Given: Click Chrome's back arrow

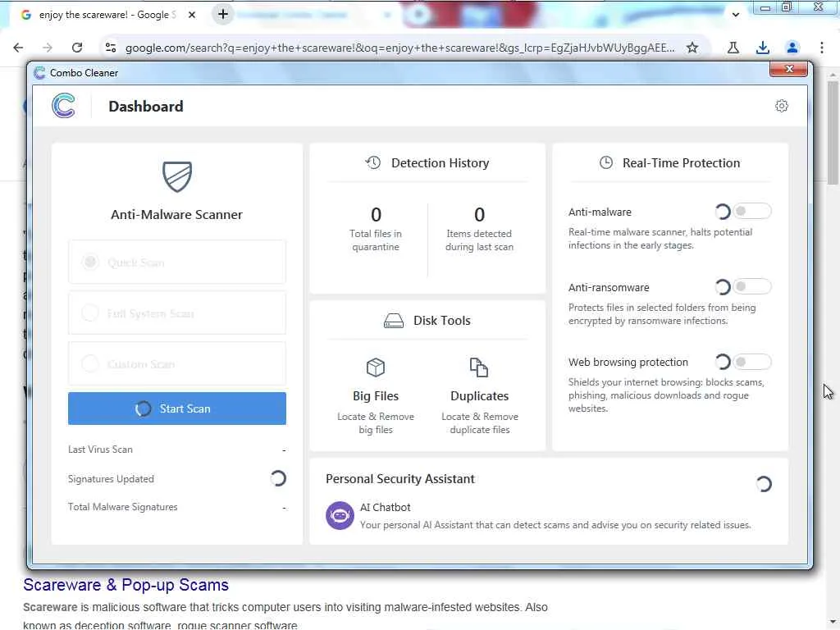Looking at the screenshot, I should 18,48.
